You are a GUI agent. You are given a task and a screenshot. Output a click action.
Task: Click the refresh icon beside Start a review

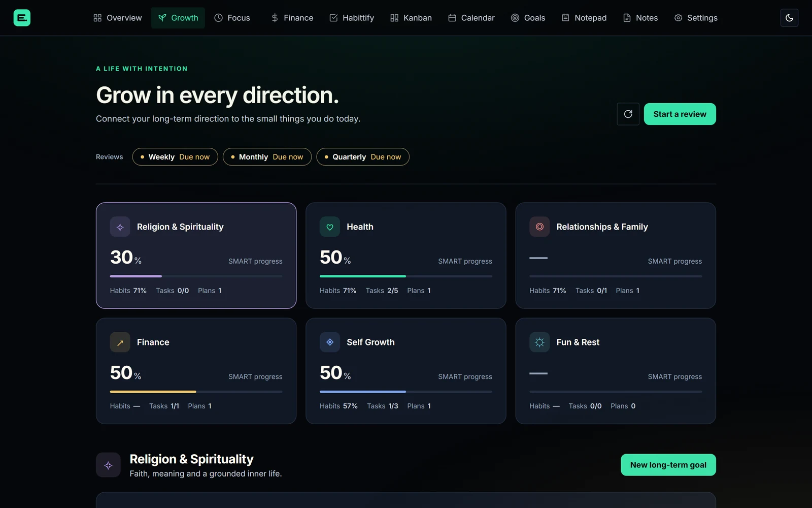628,114
